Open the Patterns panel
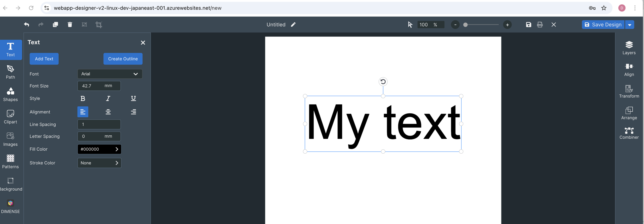Image resolution: width=644 pixels, height=224 pixels. pos(10,161)
